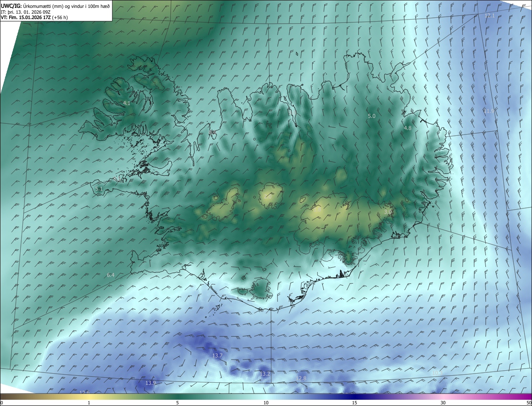Image resolution: width=532 pixels, height=406 pixels.
Task: Click the colorbar tick label 1
Action: coord(89,403)
